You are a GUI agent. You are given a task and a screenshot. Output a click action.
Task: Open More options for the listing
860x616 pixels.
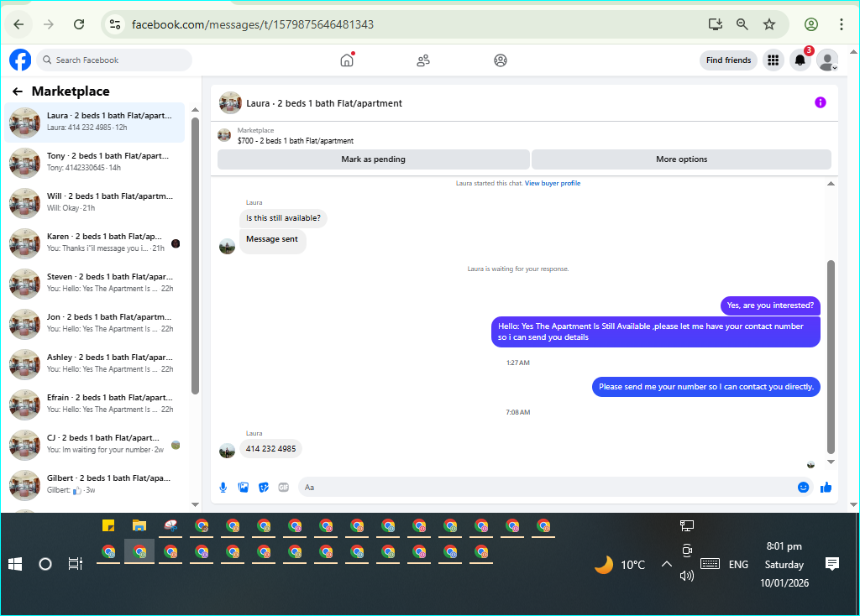click(x=682, y=159)
